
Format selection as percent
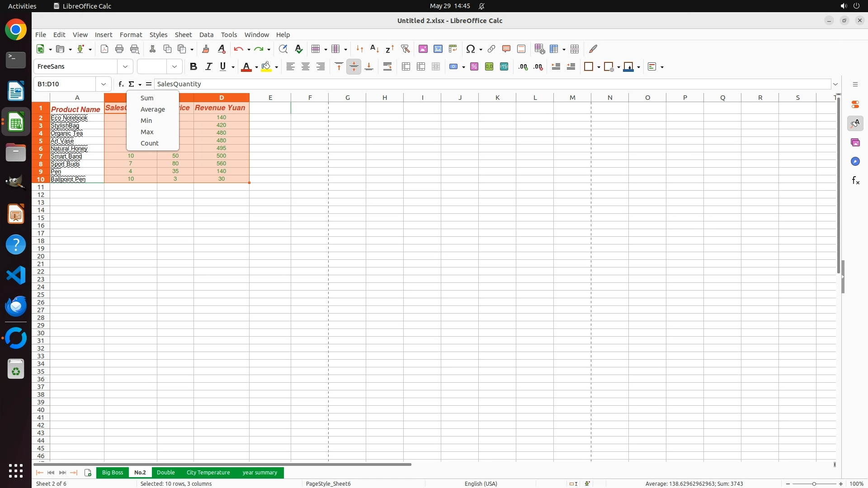click(x=474, y=67)
